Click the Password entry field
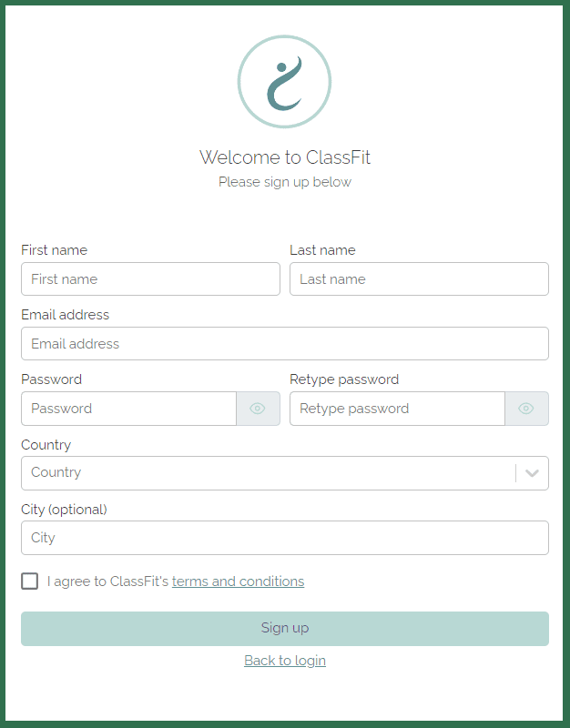570x728 pixels. coord(128,409)
